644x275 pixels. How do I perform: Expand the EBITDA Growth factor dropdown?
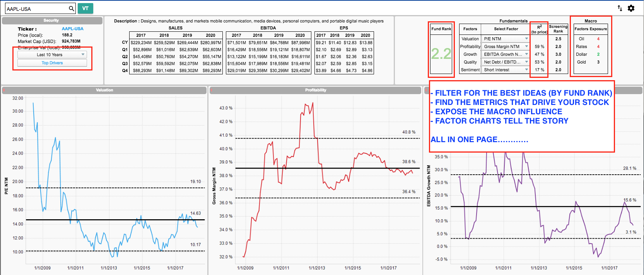506,54
